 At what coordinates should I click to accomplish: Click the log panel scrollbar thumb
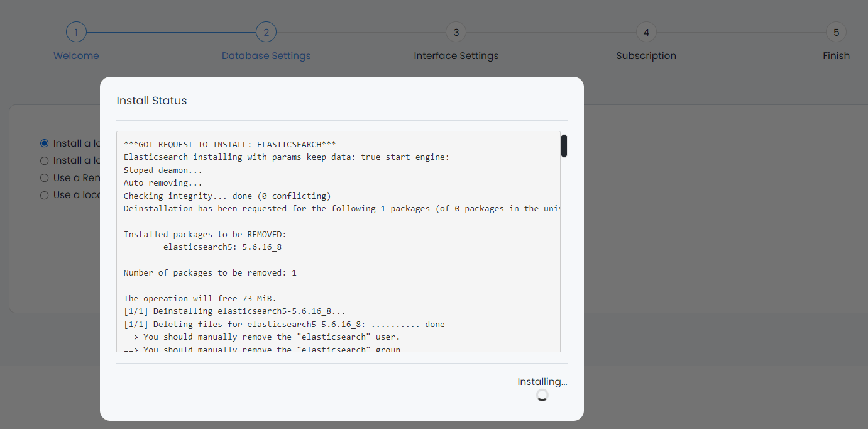(x=564, y=145)
